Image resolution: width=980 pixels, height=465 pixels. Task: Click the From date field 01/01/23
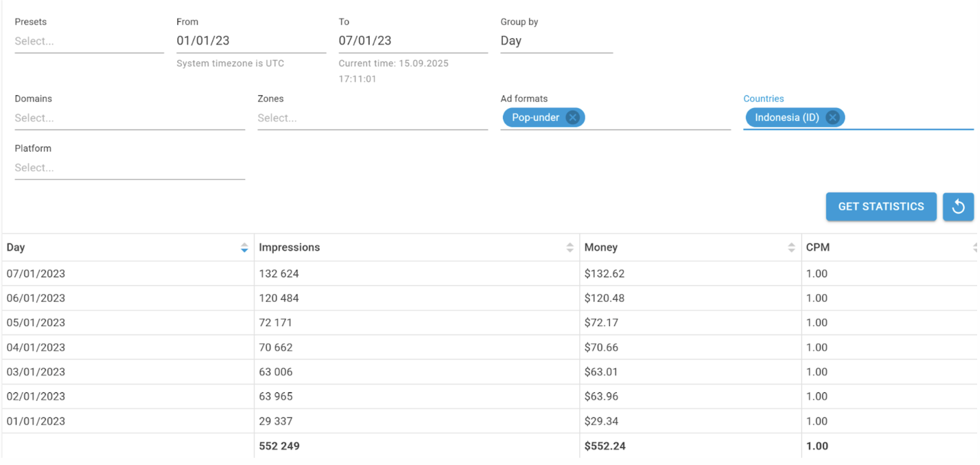tap(251, 41)
